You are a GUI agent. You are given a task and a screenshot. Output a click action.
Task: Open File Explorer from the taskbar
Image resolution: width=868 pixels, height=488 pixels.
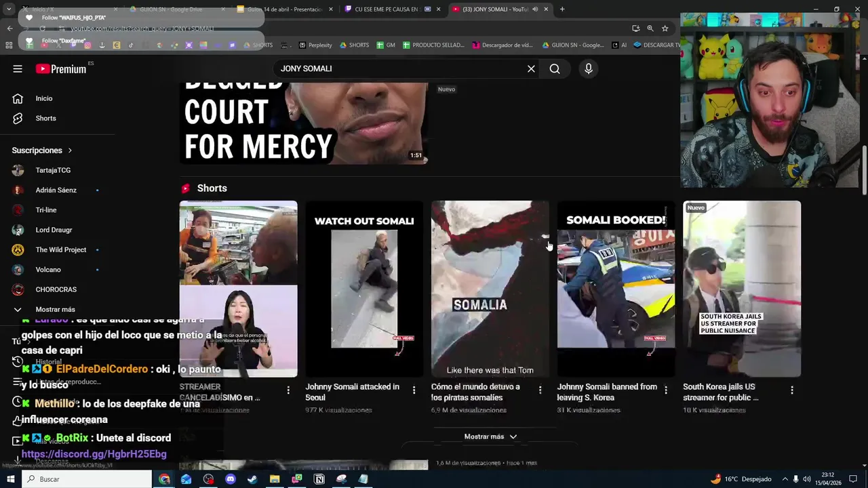click(275, 479)
